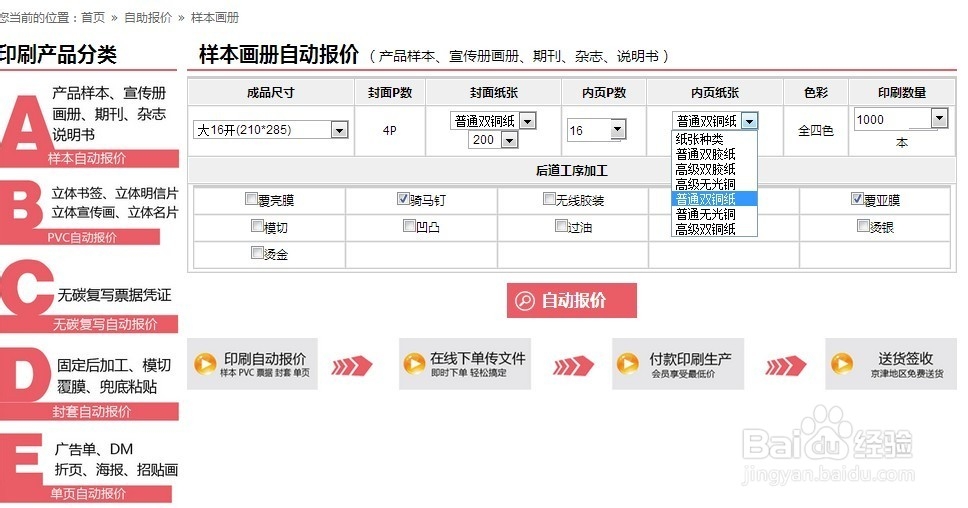Image resolution: width=968 pixels, height=508 pixels.
Task: Click the large letter C category icon
Action: pos(26,288)
